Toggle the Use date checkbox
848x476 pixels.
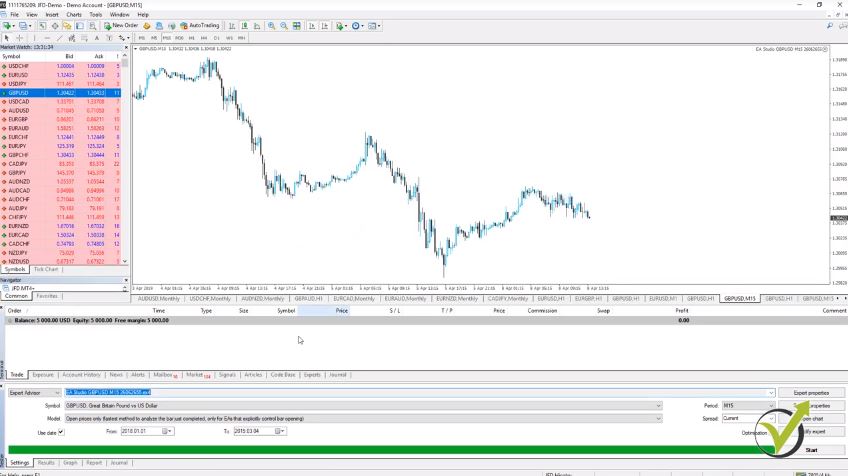(61, 431)
